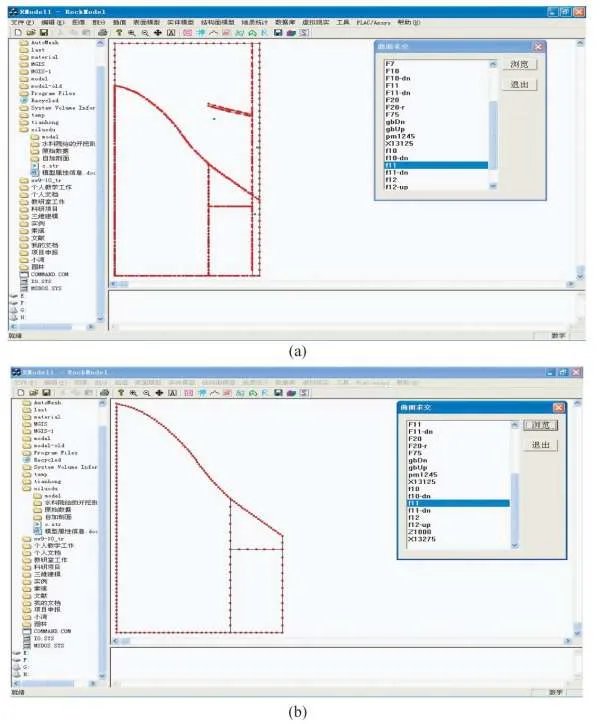Click the New file icon in top window toolbar

[18, 32]
